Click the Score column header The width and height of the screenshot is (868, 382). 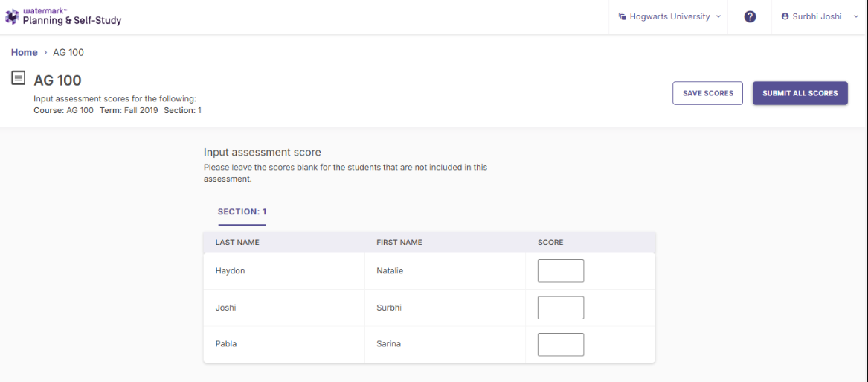click(551, 242)
